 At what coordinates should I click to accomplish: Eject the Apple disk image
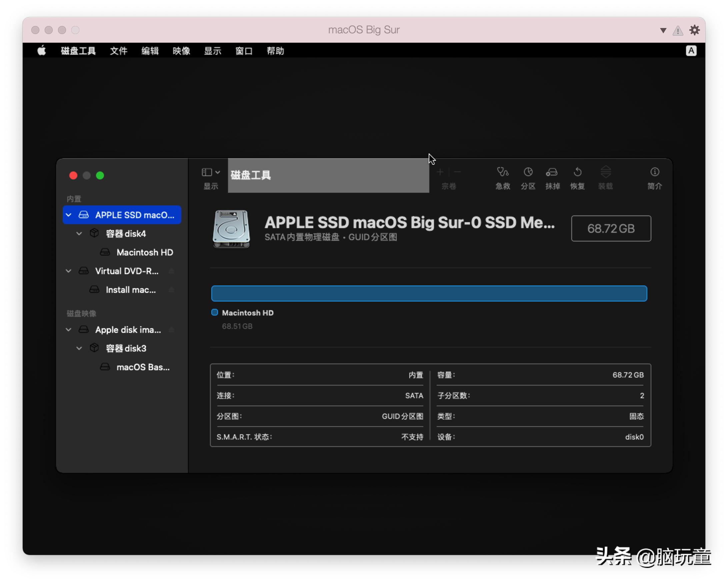172,330
